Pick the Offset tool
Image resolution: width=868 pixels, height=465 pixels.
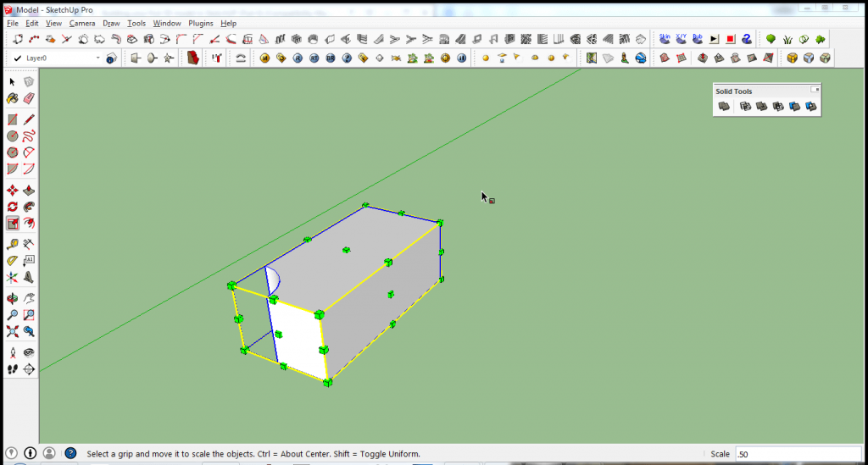(x=29, y=224)
